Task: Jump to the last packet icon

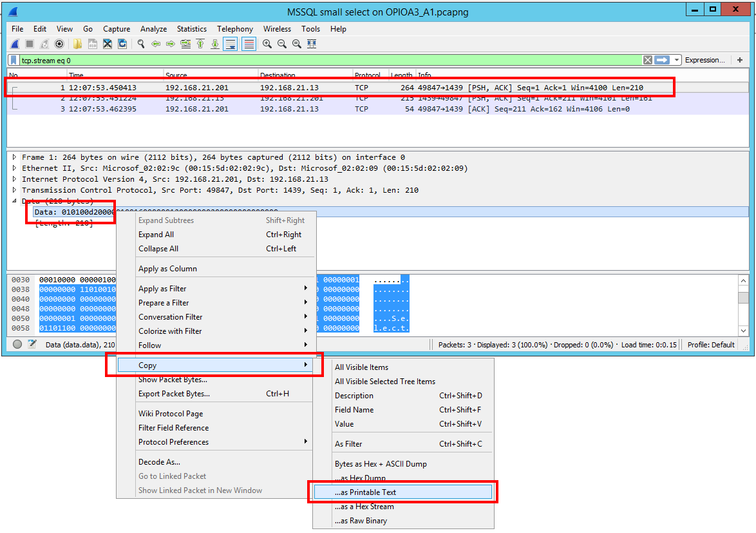Action: 215,44
